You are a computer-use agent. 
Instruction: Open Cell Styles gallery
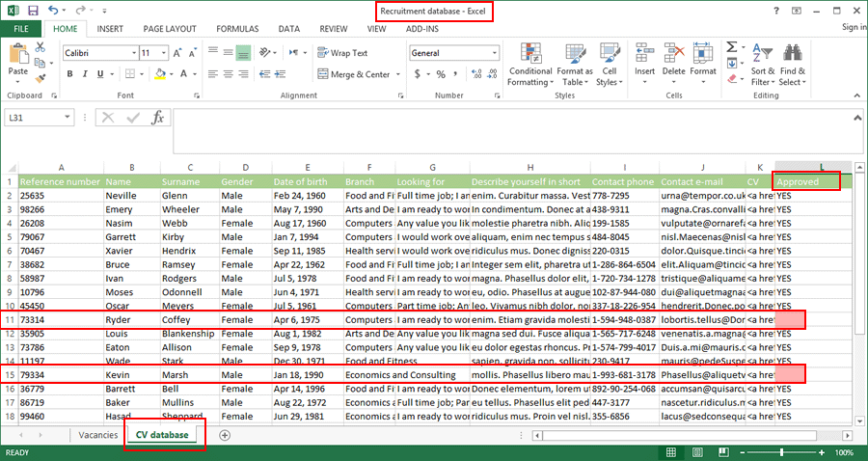(609, 65)
